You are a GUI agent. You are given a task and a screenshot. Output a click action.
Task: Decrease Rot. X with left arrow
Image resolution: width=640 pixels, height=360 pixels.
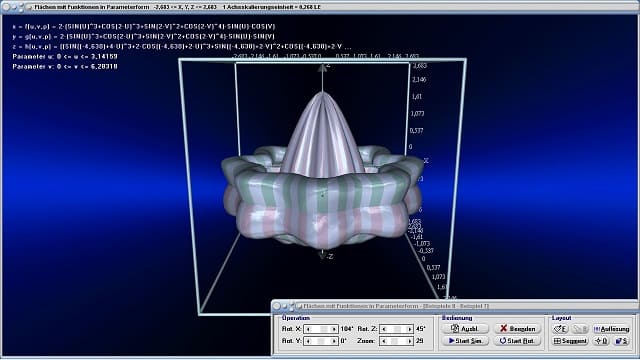tap(308, 329)
